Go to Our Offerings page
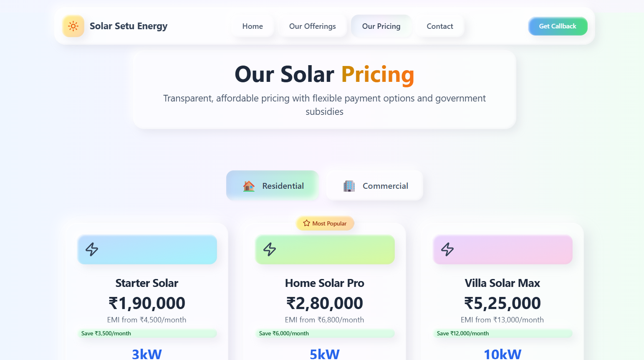644x360 pixels. [x=312, y=26]
